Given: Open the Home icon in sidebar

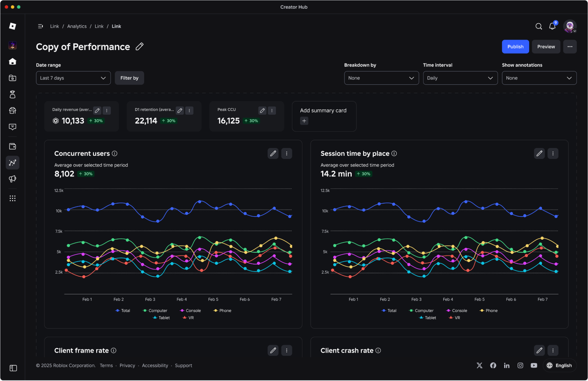Looking at the screenshot, I should tap(12, 61).
